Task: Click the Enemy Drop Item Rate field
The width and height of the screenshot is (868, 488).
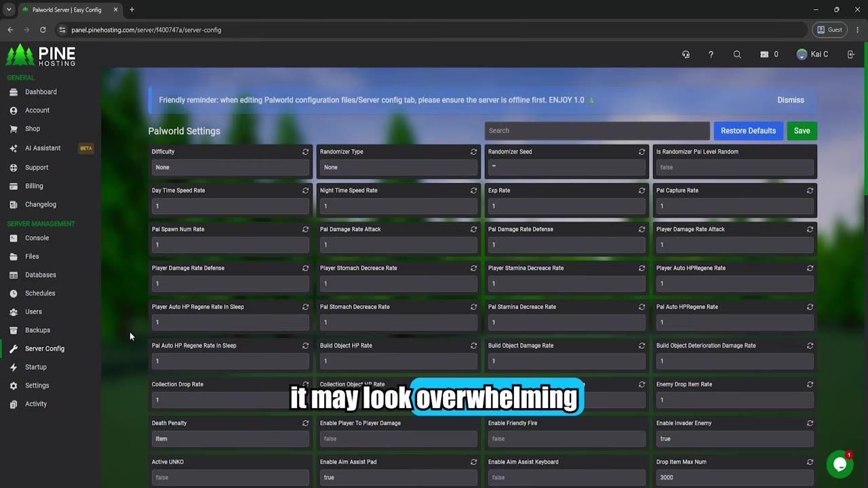Action: point(735,400)
